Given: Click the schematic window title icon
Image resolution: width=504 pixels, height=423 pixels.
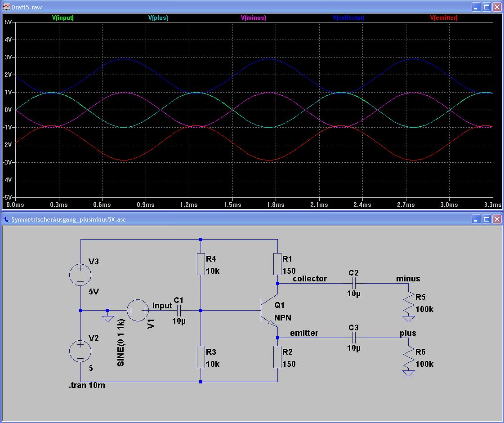Looking at the screenshot, I should click(6, 219).
